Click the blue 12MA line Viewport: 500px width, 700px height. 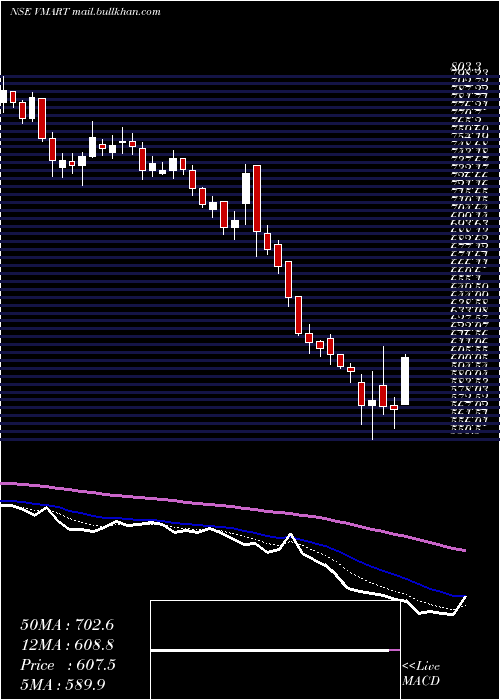tap(232, 528)
